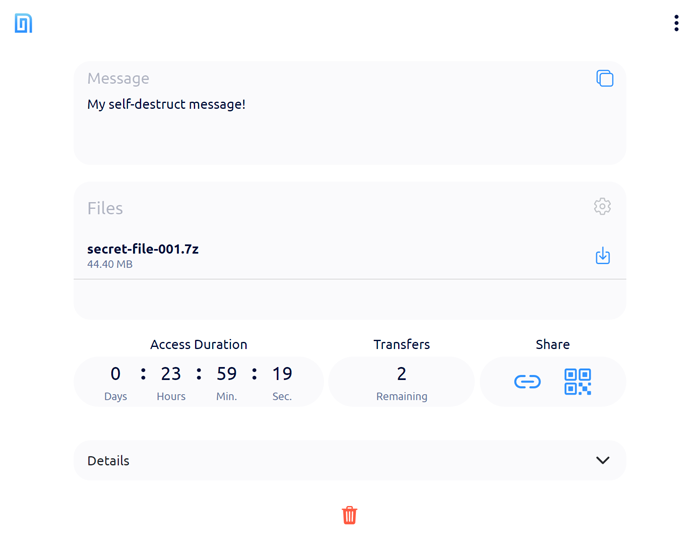Show the share QR code
The image size is (700, 552).
click(578, 382)
